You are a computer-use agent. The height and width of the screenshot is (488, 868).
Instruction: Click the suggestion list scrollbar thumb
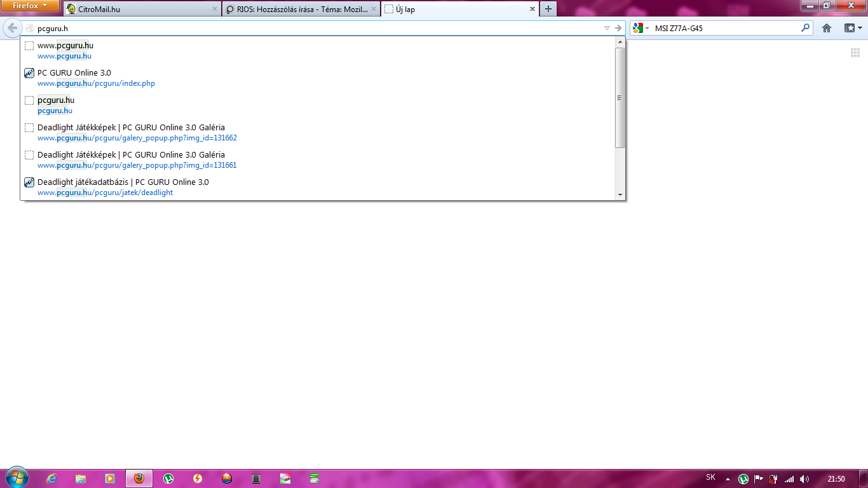(620, 97)
